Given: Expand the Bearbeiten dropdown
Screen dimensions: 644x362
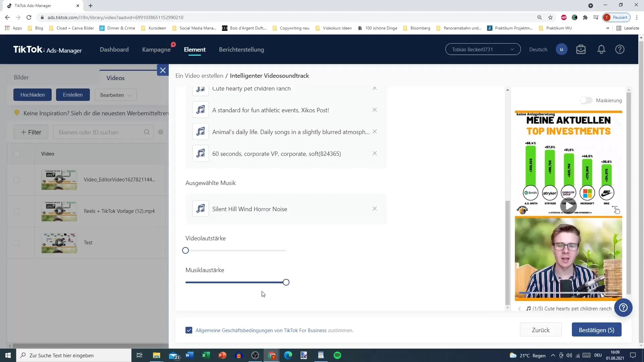Looking at the screenshot, I should coord(116,95).
